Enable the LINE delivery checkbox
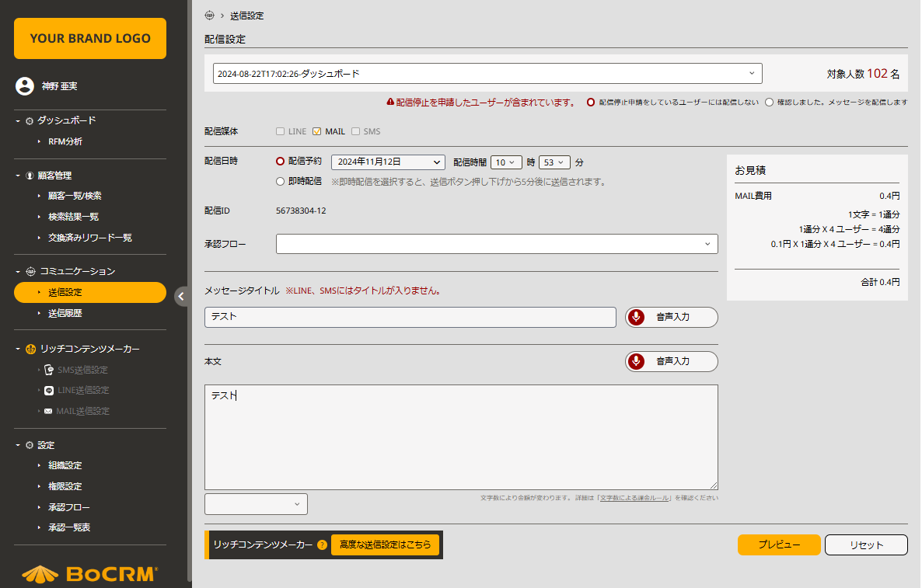Viewport: 922px width, 588px height. (x=280, y=131)
